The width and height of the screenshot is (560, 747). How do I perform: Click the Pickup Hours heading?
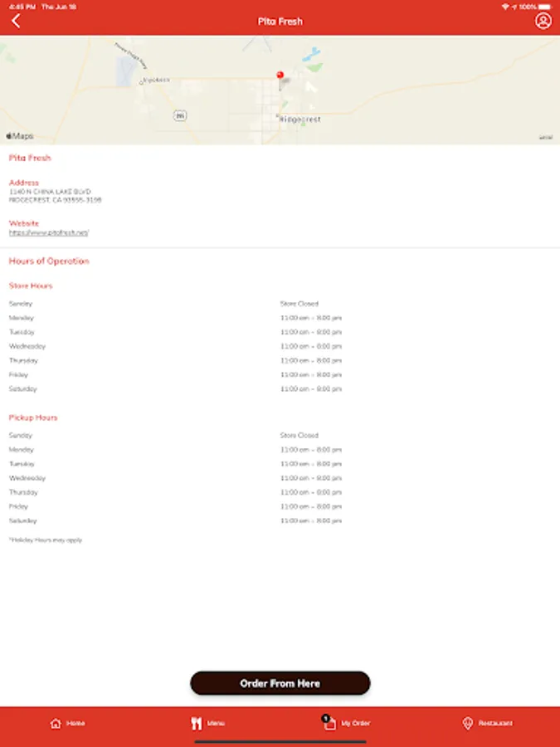click(33, 417)
